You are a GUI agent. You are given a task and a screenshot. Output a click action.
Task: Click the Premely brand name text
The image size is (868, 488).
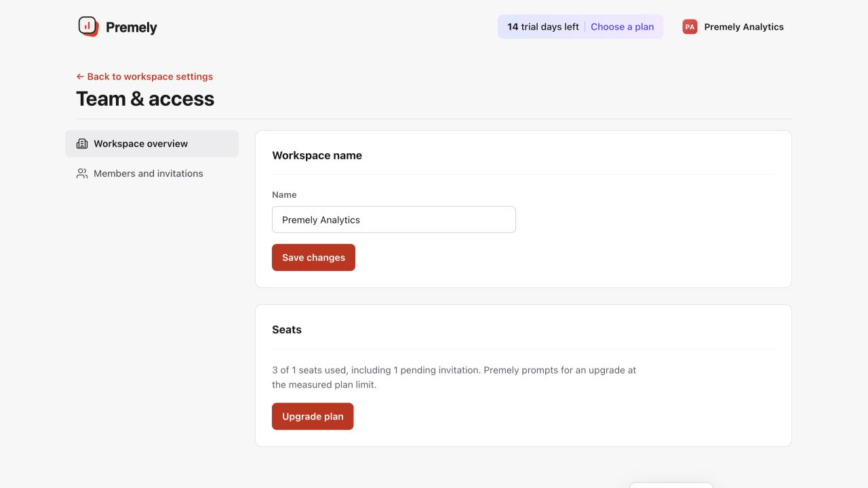coord(132,27)
